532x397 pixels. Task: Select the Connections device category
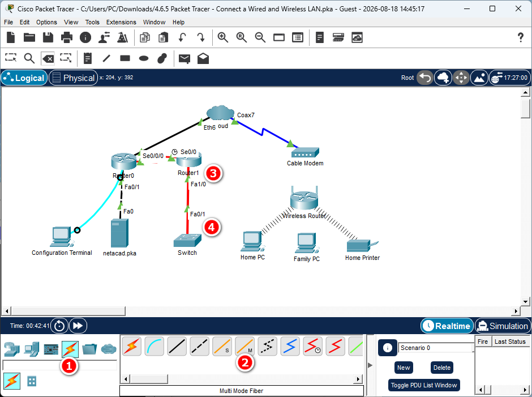(70, 349)
